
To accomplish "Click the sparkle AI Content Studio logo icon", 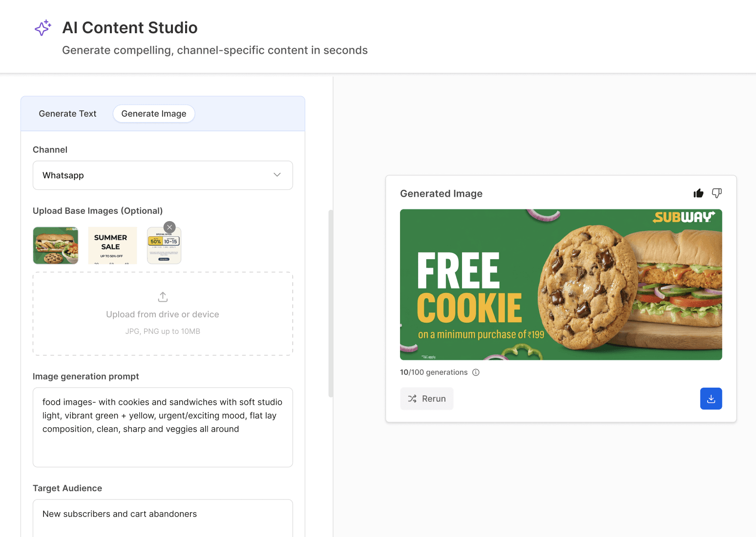I will (x=43, y=28).
